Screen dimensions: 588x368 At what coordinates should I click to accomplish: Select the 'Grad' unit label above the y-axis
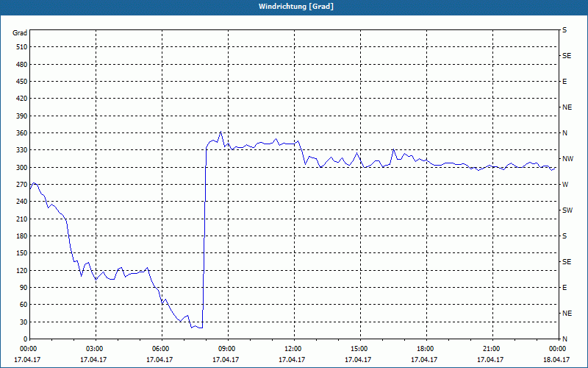(20, 33)
